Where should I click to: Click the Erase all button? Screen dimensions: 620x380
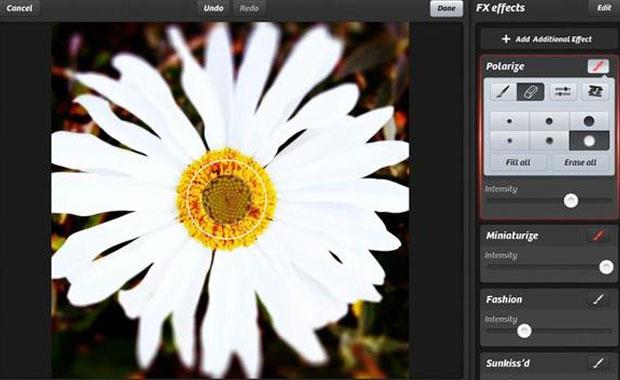[580, 163]
